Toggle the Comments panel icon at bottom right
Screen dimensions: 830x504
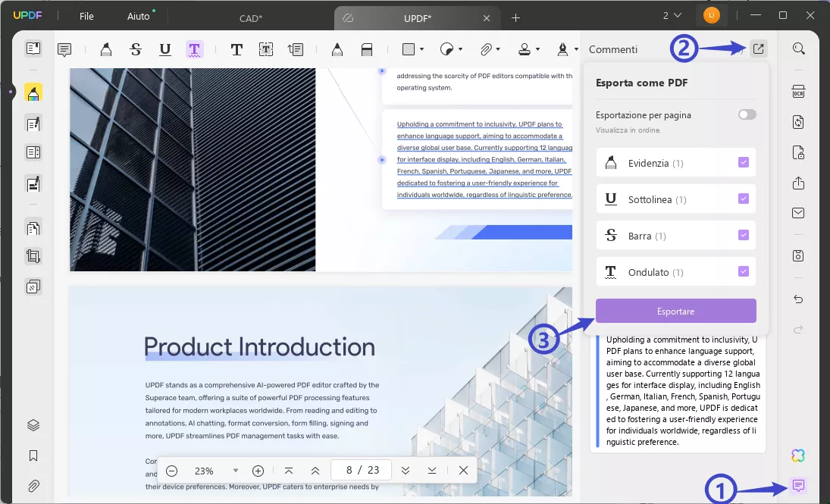(x=798, y=485)
